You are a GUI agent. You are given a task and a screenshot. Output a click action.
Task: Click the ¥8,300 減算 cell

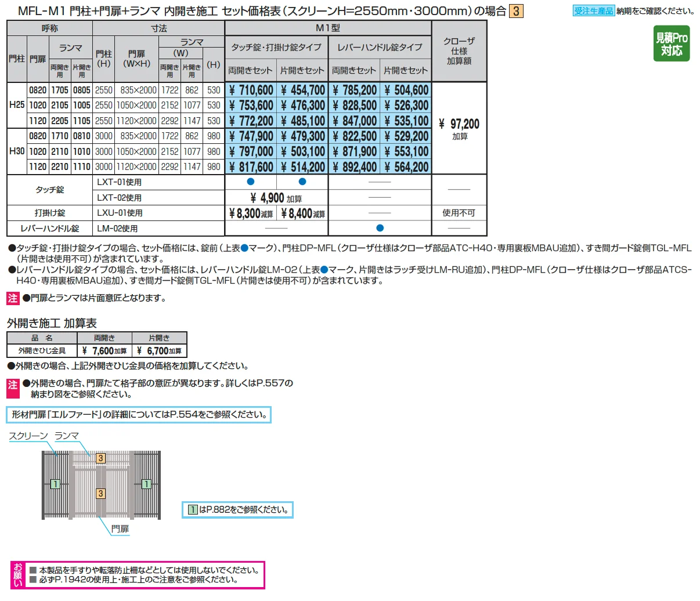tap(251, 213)
